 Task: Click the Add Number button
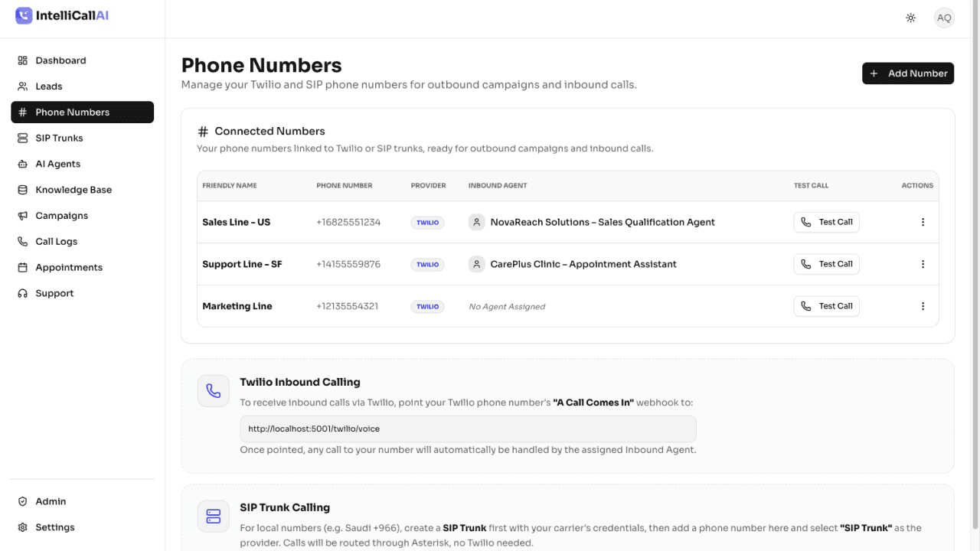pos(908,73)
